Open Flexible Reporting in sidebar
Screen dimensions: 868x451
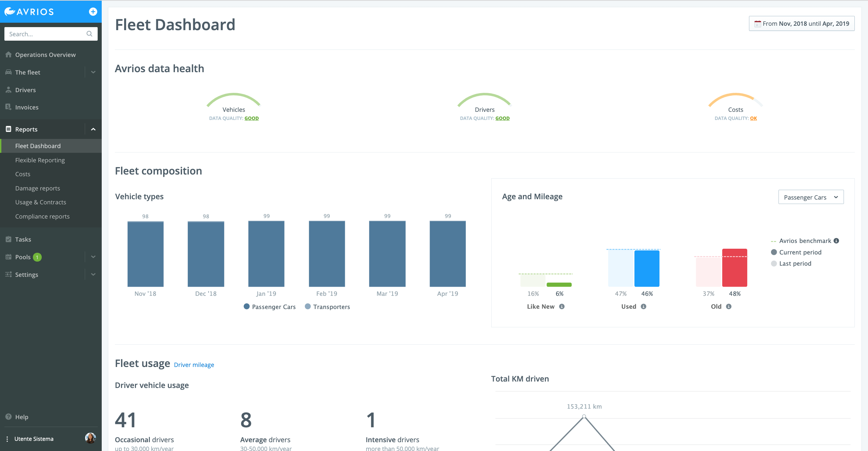tap(40, 160)
